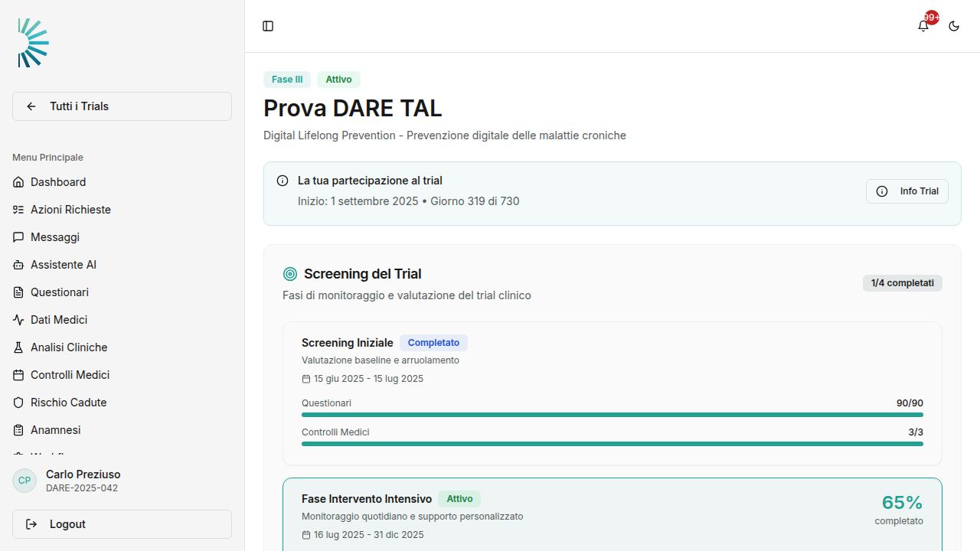Go back to Tutti i Trials
The height and width of the screenshot is (551, 980).
[122, 106]
